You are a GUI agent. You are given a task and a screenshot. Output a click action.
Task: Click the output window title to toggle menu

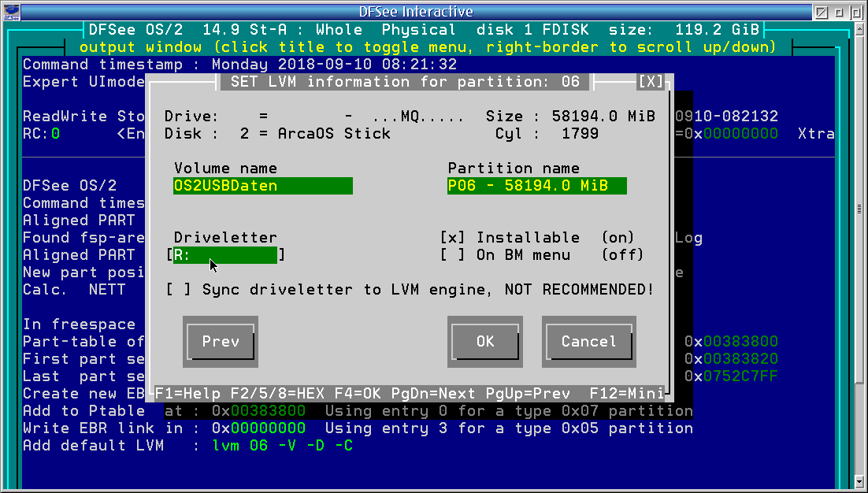click(428, 47)
